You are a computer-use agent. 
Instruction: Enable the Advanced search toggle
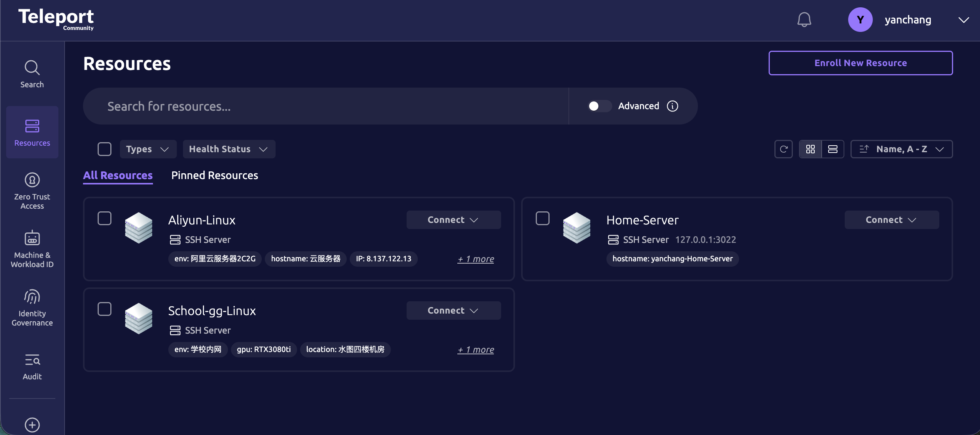pos(599,106)
